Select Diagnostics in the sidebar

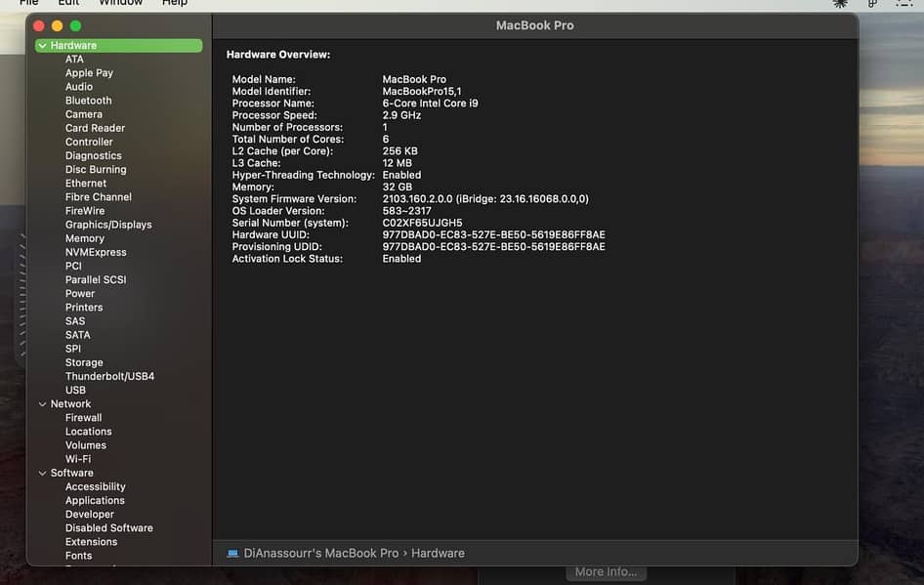click(94, 155)
